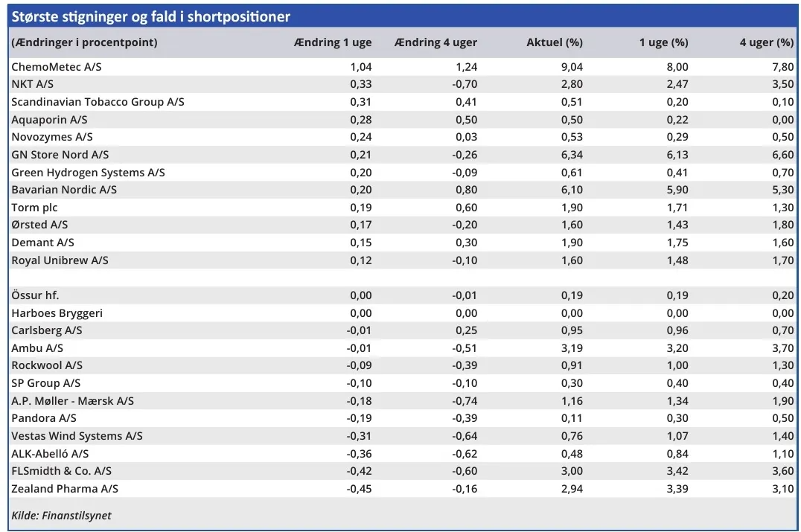Click the 'Kilde: Finanstilsynet' source text
801x532 pixels.
click(x=61, y=516)
